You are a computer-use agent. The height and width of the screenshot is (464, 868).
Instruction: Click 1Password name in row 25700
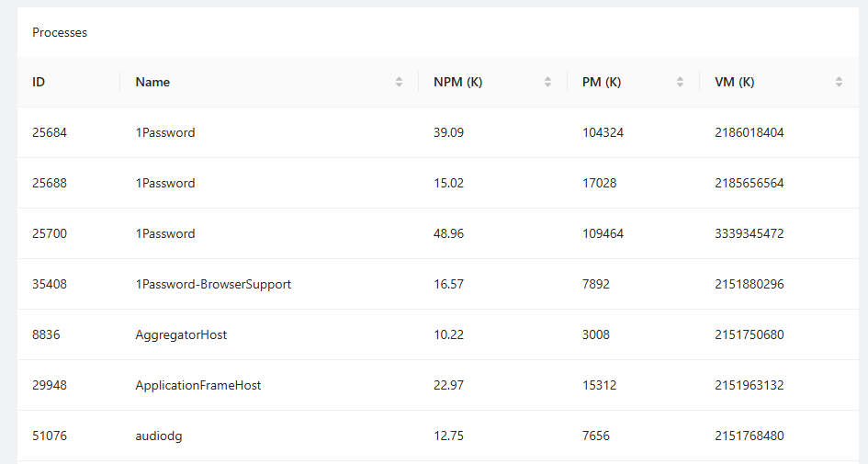tap(165, 233)
